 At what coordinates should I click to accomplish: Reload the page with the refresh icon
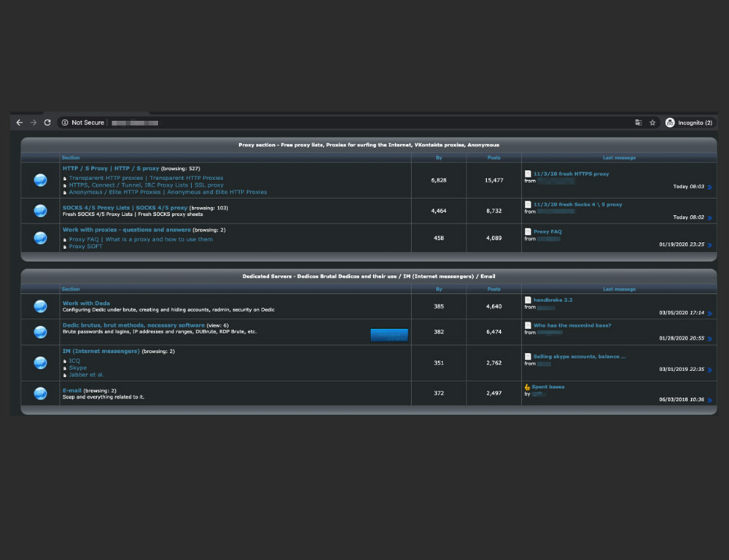click(47, 122)
